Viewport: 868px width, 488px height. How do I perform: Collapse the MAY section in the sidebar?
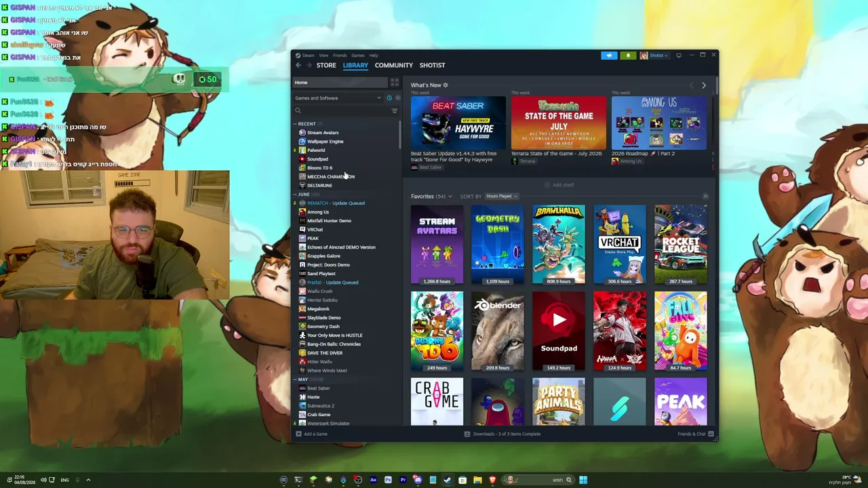click(296, 380)
